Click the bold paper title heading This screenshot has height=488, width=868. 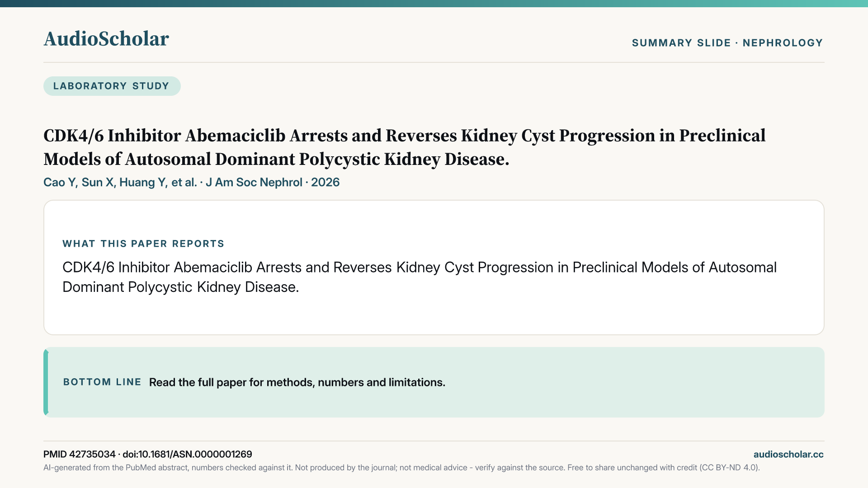(405, 147)
